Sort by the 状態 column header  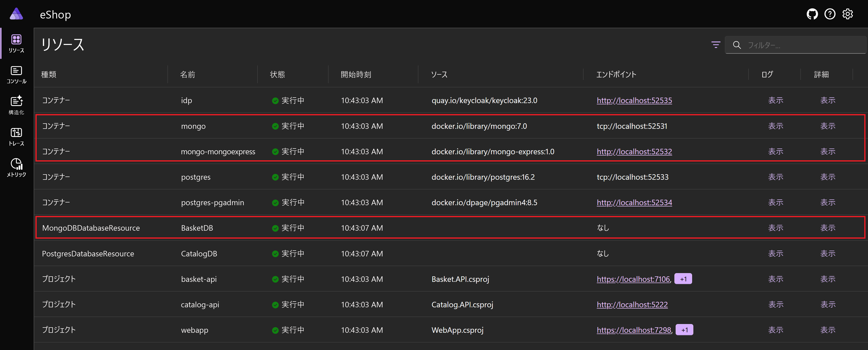pos(277,74)
